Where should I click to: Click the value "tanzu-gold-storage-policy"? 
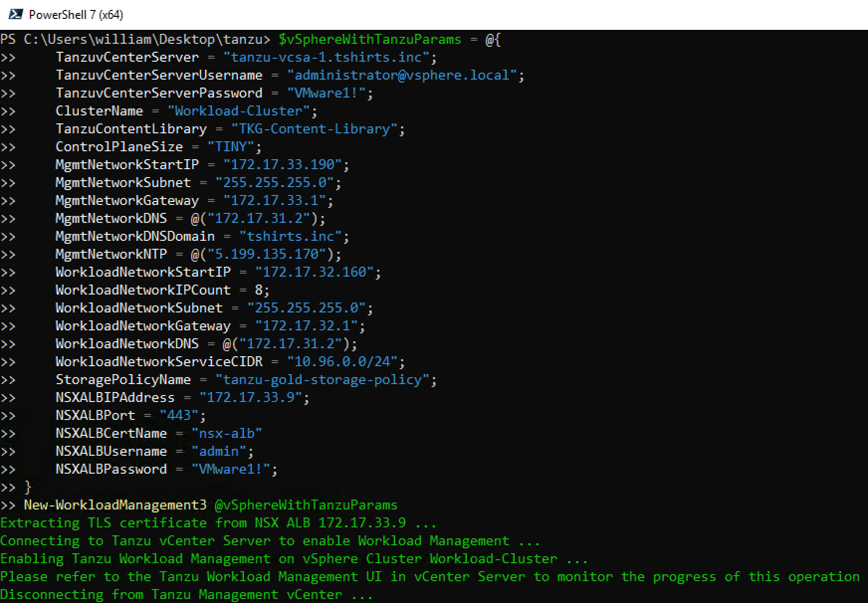(x=322, y=380)
